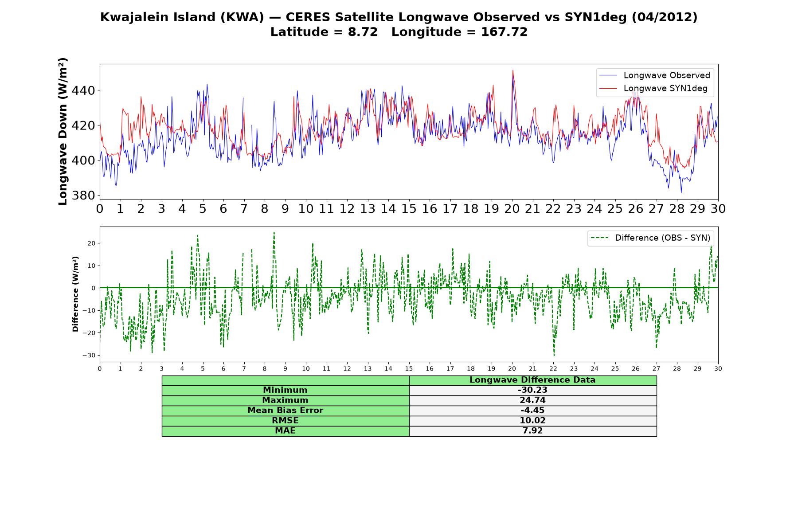Click x-axis tick 15 on upper chart
The width and height of the screenshot is (798, 532).
[x=409, y=209]
